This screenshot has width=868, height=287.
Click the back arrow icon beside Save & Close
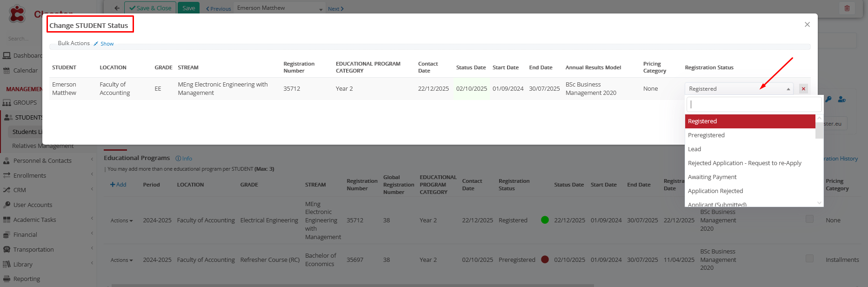pyautogui.click(x=117, y=8)
